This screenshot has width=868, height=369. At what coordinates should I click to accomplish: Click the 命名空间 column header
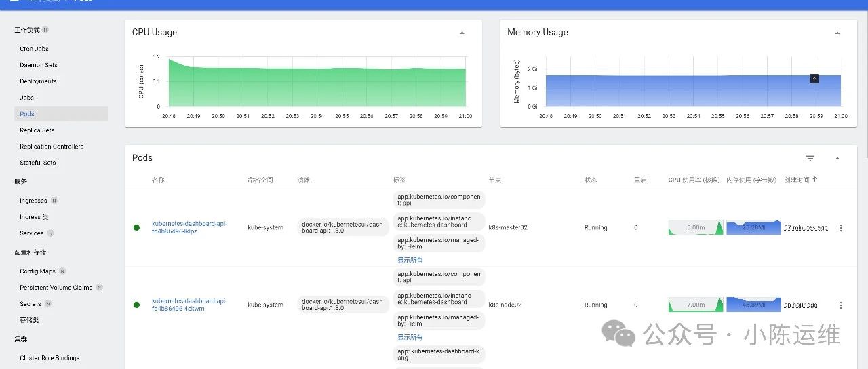[x=260, y=180]
